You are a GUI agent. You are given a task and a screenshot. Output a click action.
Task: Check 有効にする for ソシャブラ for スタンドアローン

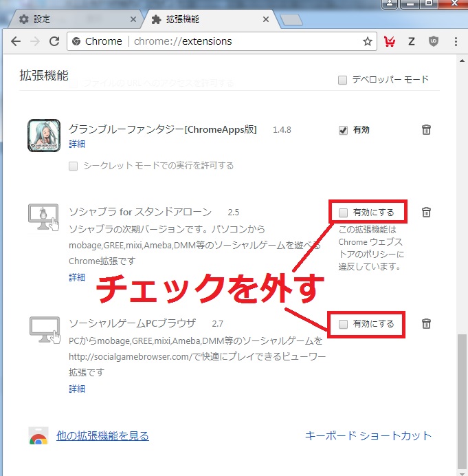(x=344, y=212)
